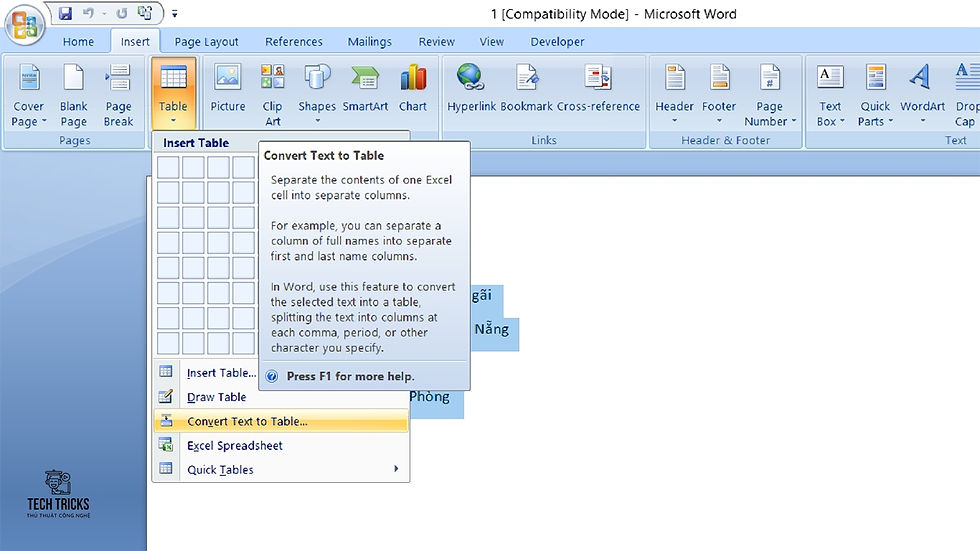This screenshot has width=980, height=551.
Task: Click the Insert Table dialog icon
Action: (x=166, y=372)
